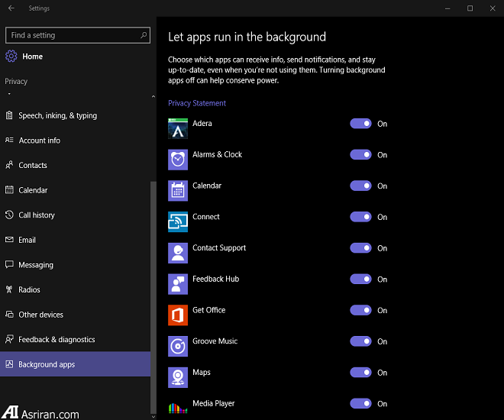
Task: Switch off Contact Support background toggle
Action: [x=360, y=248]
